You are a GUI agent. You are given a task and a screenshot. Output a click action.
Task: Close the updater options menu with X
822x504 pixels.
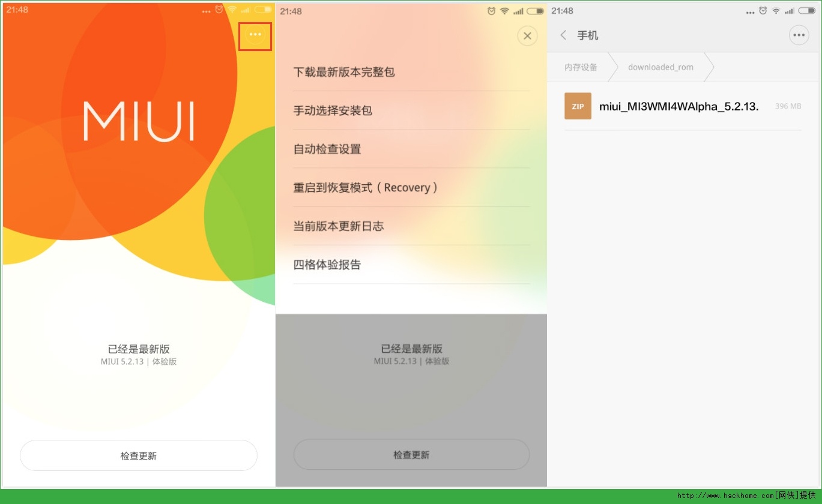[x=527, y=36]
